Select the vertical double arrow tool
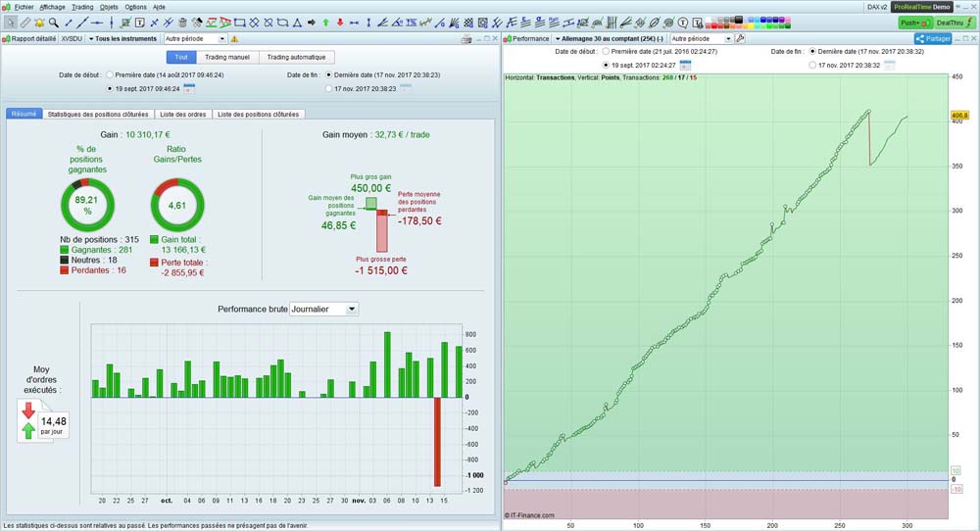980x531 pixels. [x=368, y=24]
